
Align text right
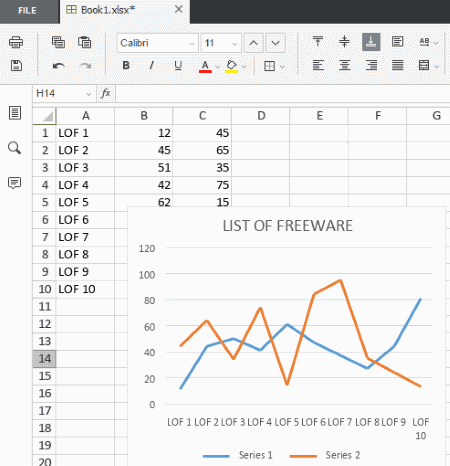(371, 65)
